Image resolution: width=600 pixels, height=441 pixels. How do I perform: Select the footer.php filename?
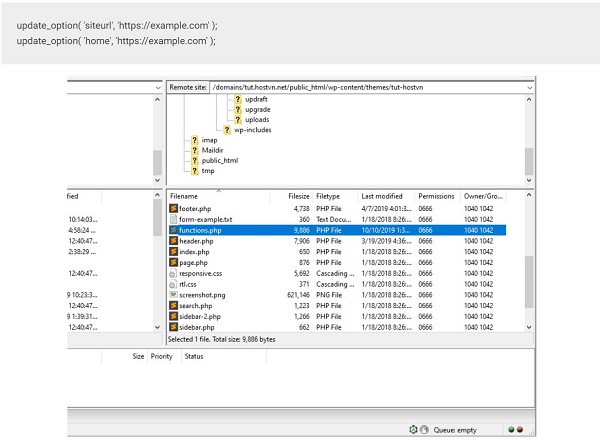point(195,209)
